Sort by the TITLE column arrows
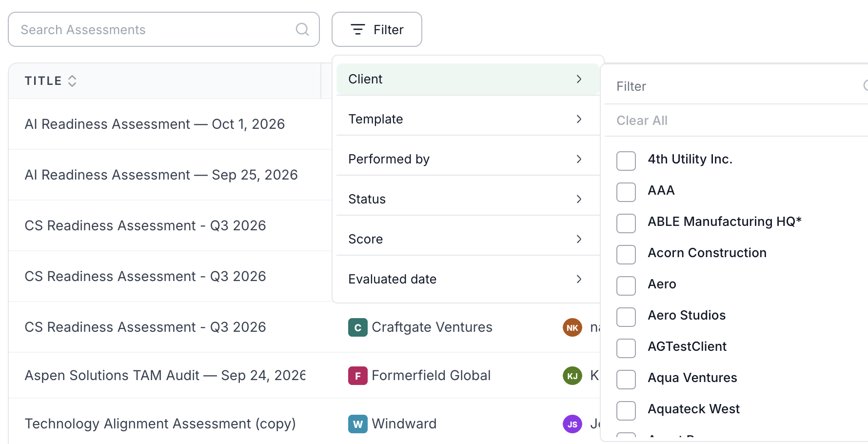The width and height of the screenshot is (868, 444). tap(72, 81)
